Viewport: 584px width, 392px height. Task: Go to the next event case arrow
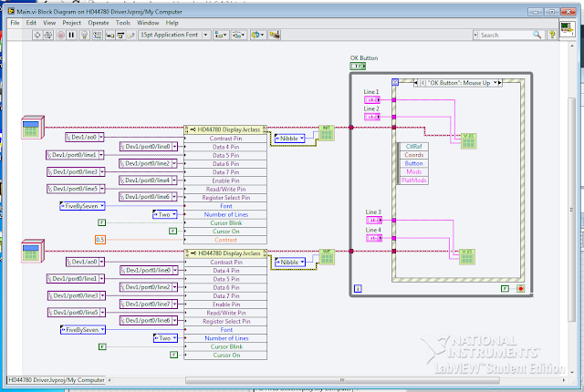pyautogui.click(x=500, y=83)
